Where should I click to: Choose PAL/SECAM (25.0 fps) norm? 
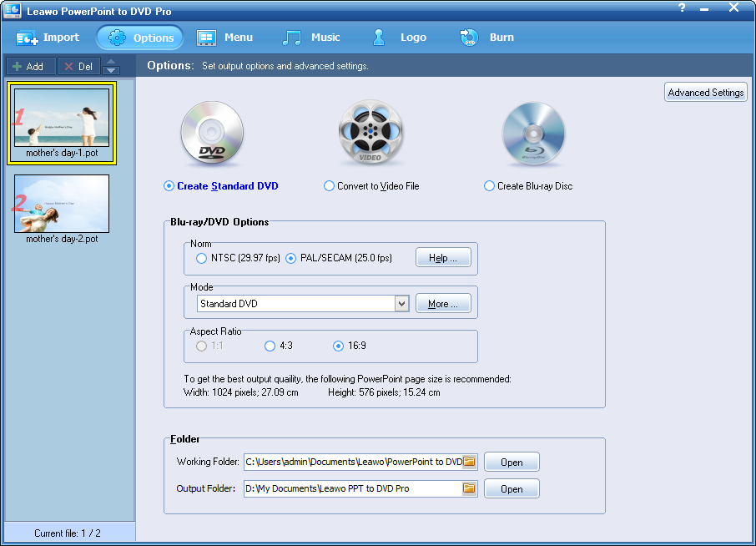coord(339,258)
